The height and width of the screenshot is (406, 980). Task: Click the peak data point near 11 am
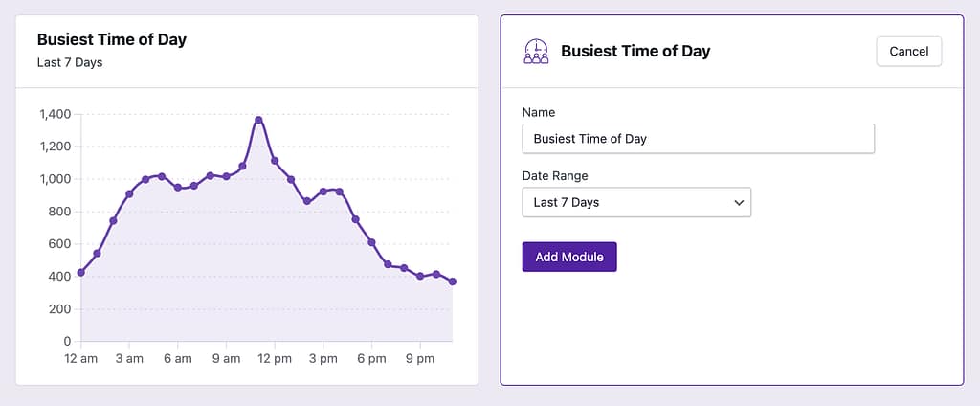pyautogui.click(x=258, y=120)
